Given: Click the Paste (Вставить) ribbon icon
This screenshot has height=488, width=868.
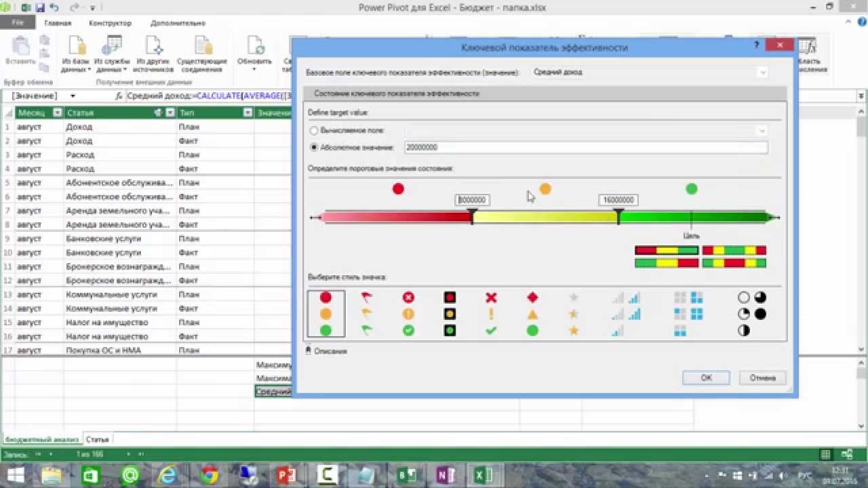Looking at the screenshot, I should (x=20, y=52).
